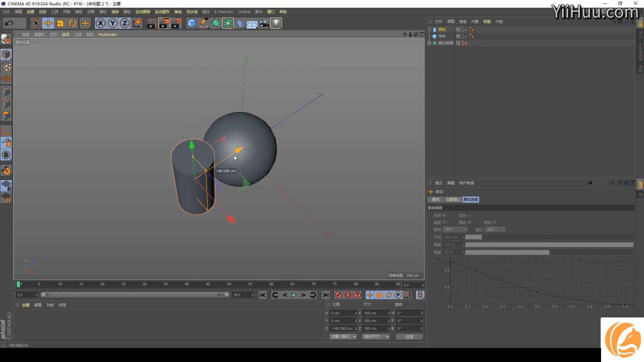Toggle the Enable Snap magnet icon
644x362 pixels.
click(x=6, y=171)
